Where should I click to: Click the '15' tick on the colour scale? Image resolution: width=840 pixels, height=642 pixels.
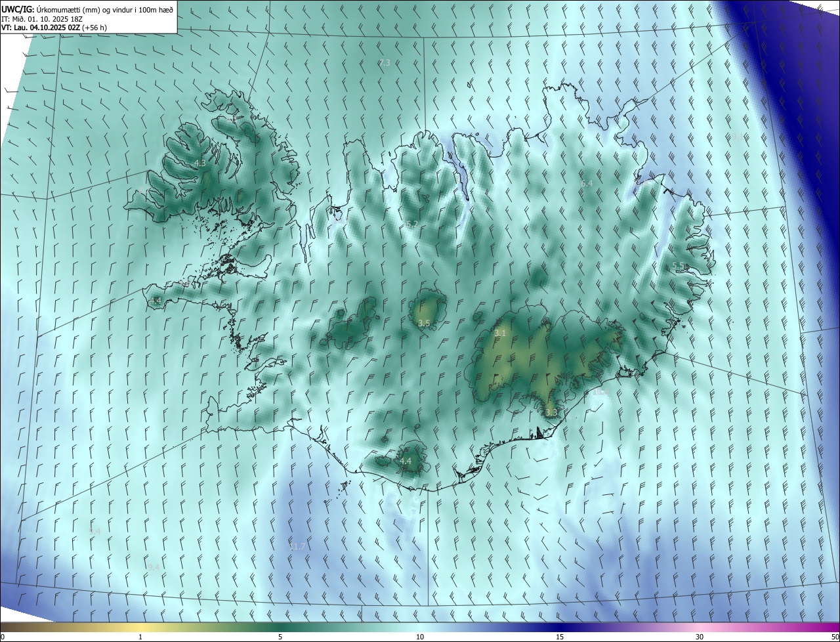(x=560, y=637)
